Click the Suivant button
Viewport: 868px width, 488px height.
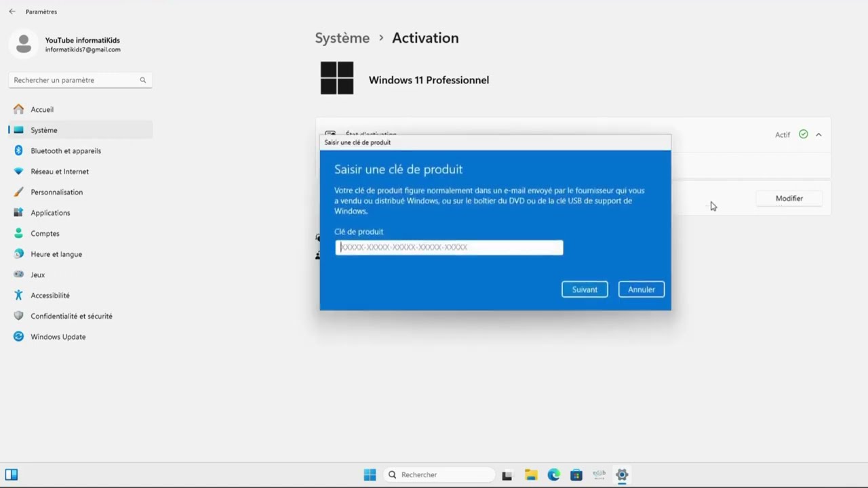tap(585, 289)
